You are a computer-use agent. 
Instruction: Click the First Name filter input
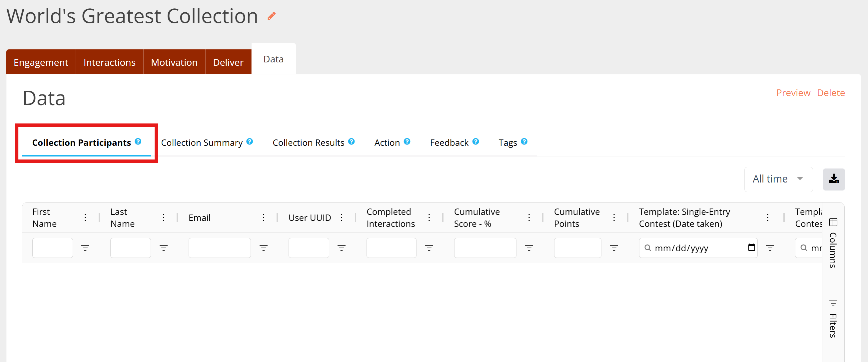(x=53, y=248)
